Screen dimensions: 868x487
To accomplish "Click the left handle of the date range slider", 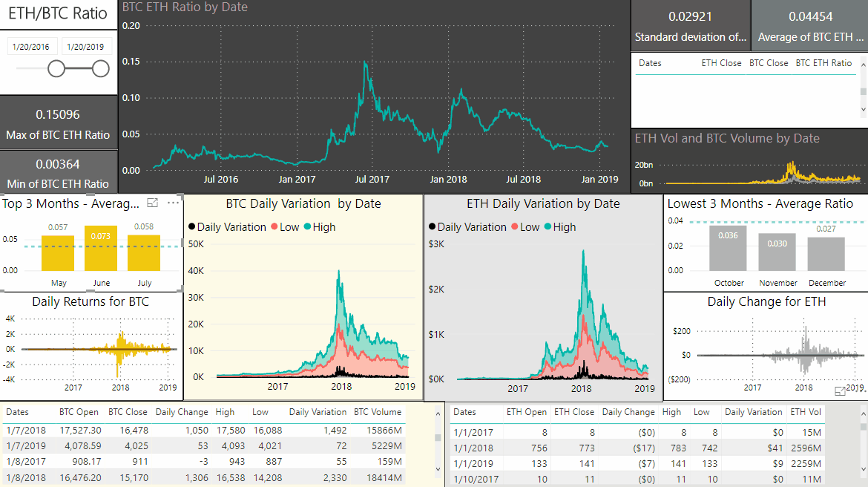I will tap(58, 68).
